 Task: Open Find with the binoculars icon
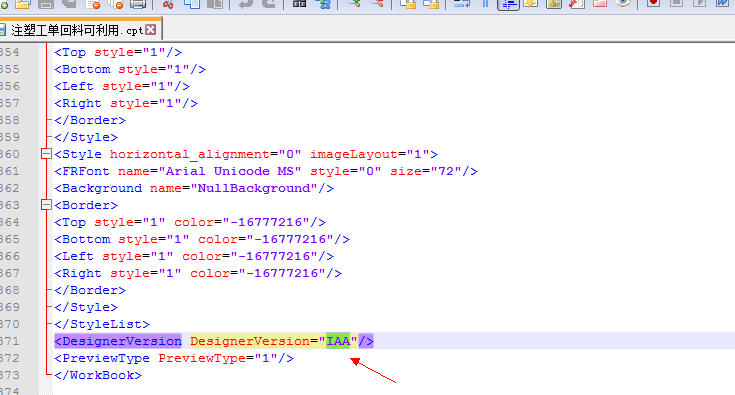(x=299, y=4)
